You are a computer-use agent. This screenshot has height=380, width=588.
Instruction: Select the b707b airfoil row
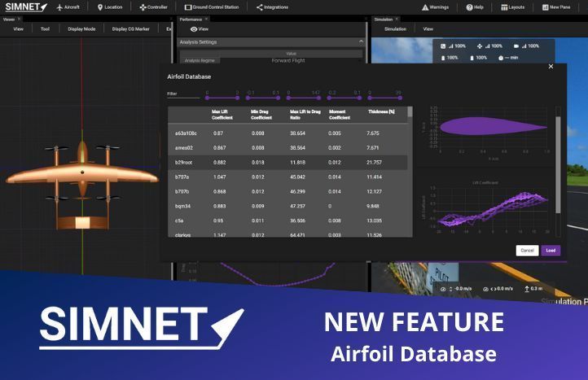pyautogui.click(x=287, y=191)
